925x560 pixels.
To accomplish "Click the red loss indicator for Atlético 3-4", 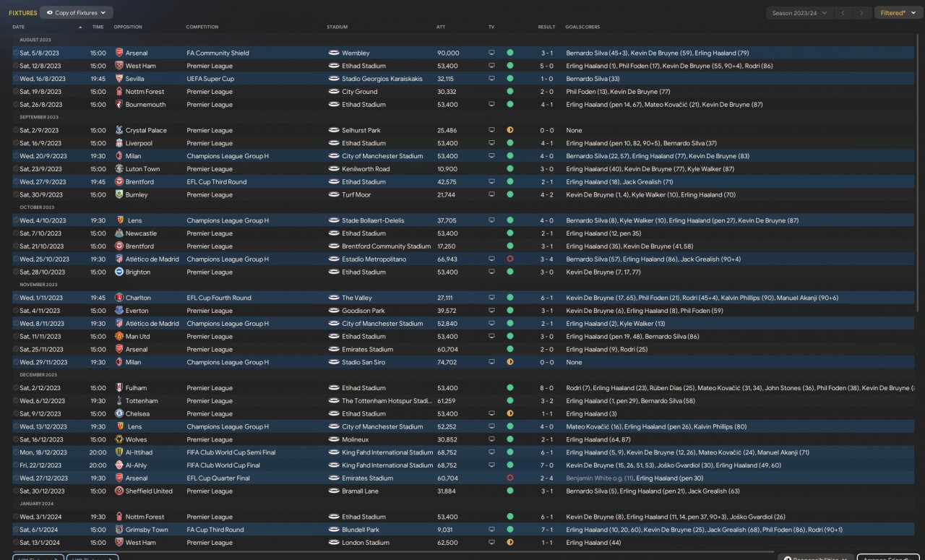I will [510, 259].
